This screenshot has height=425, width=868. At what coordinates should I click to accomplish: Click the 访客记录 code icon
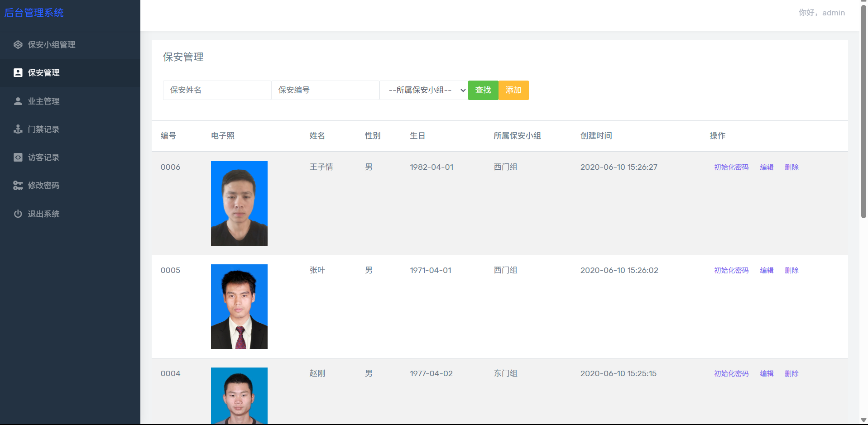18,158
